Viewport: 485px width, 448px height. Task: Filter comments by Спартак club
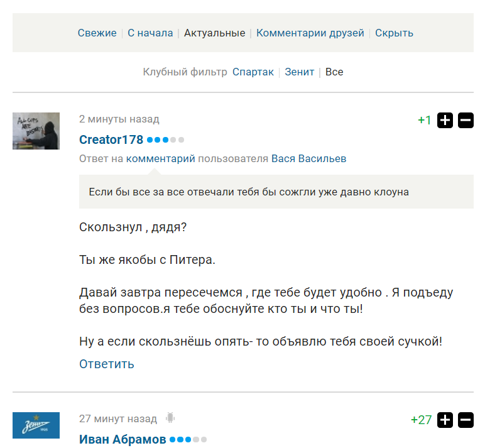click(x=253, y=72)
